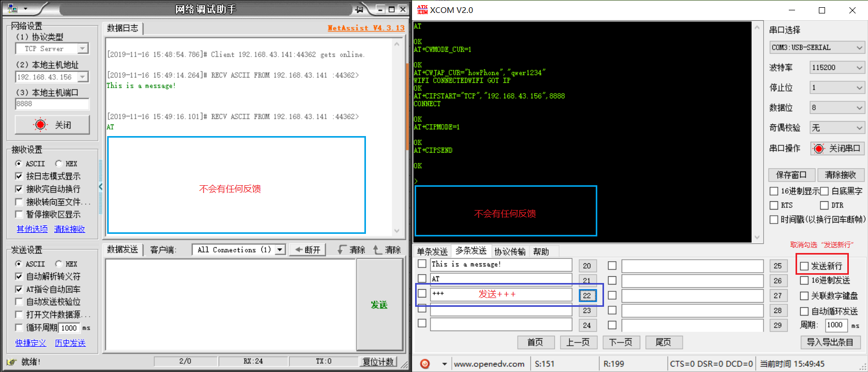Select HEX in 接收设置
The image size is (868, 372).
click(x=58, y=163)
